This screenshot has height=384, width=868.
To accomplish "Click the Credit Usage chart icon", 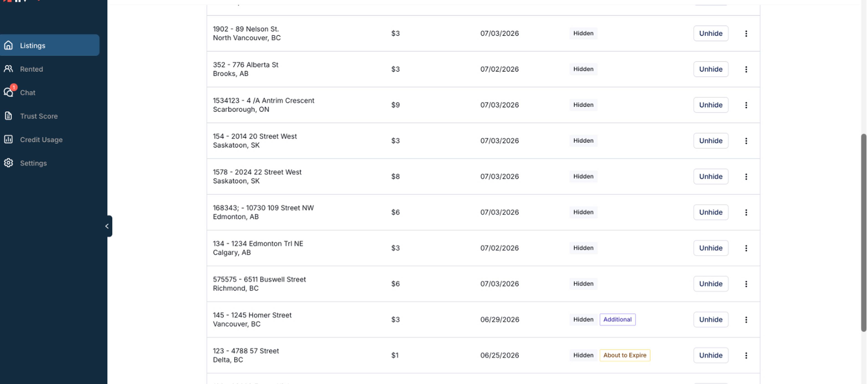I will 8,139.
